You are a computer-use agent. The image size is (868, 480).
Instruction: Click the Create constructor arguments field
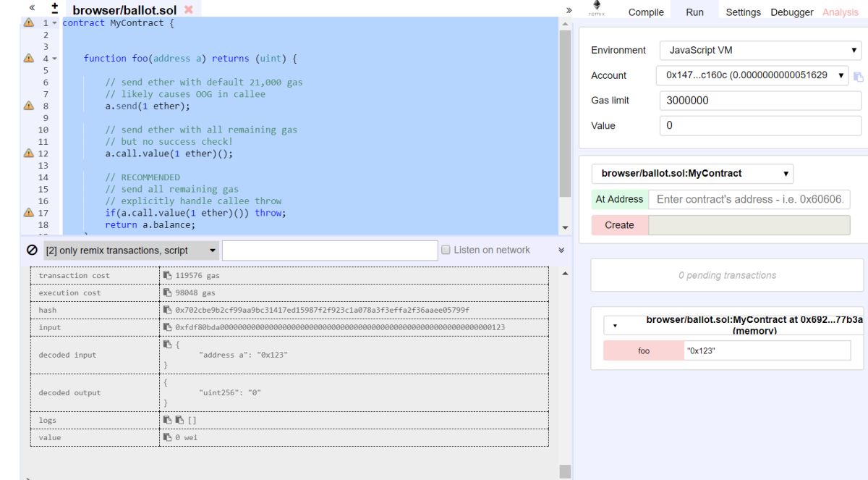pos(749,225)
